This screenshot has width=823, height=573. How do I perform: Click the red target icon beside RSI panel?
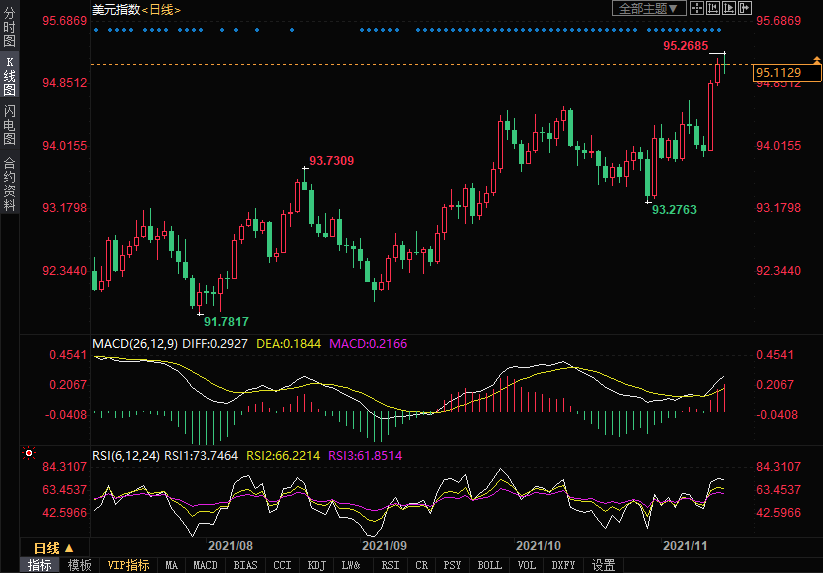(x=29, y=454)
